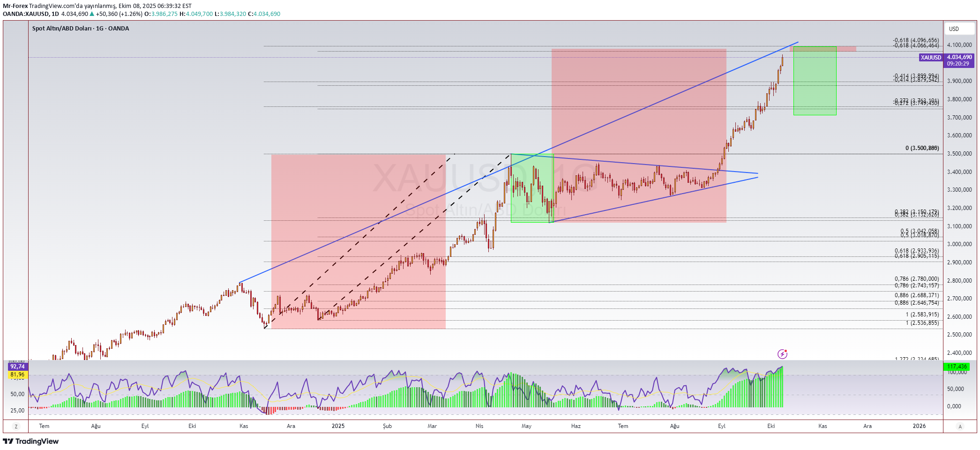Click the 4.100,000 price axis label

tap(959, 45)
